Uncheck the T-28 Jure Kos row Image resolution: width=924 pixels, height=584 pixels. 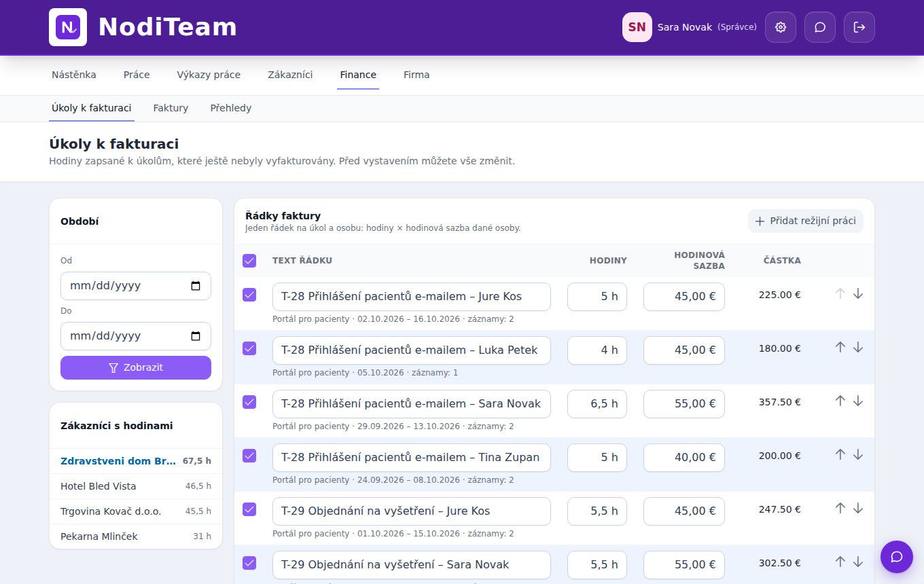point(249,295)
